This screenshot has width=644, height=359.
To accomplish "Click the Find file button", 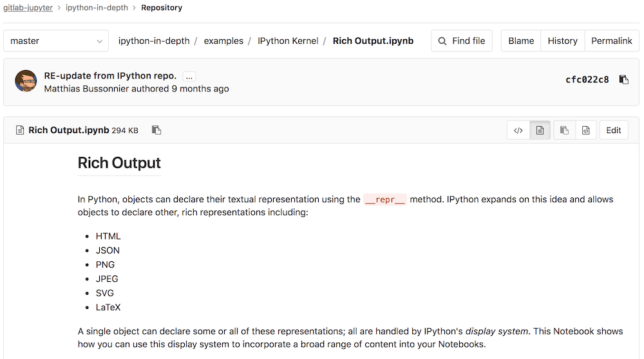I will [461, 41].
